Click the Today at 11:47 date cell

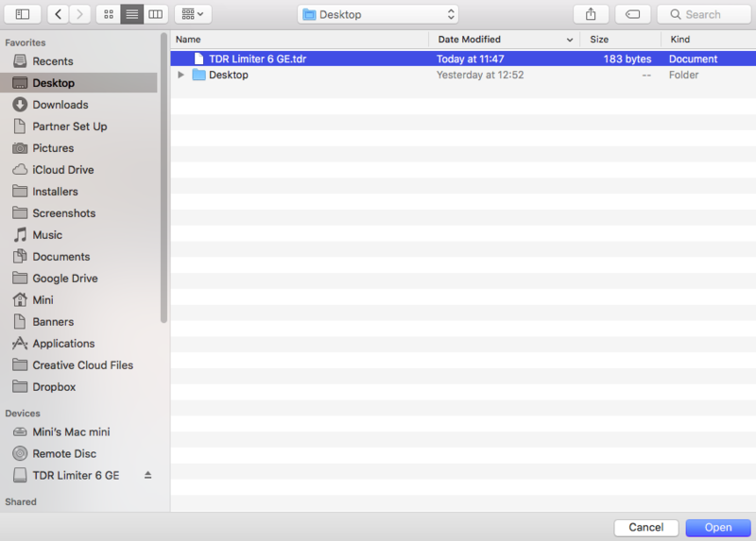pyautogui.click(x=470, y=59)
